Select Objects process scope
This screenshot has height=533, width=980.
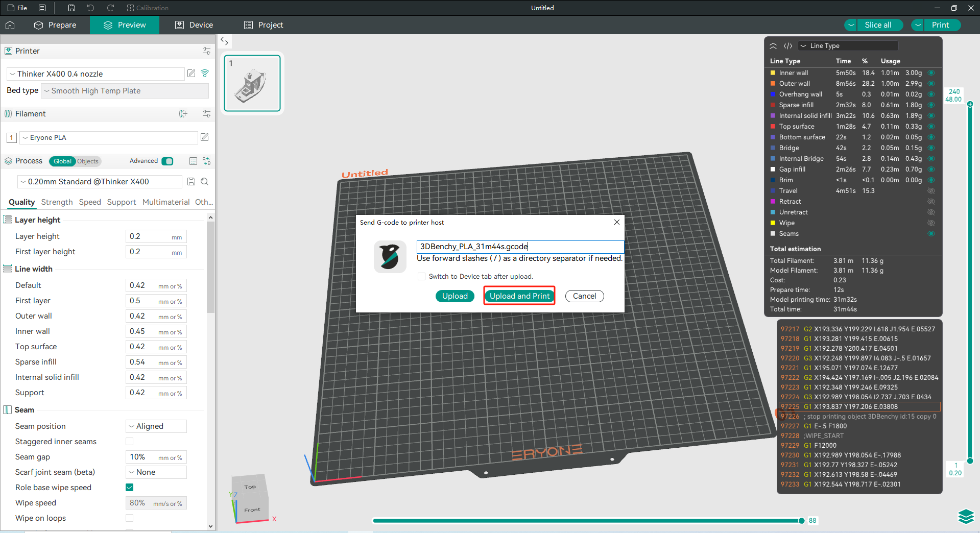point(88,161)
